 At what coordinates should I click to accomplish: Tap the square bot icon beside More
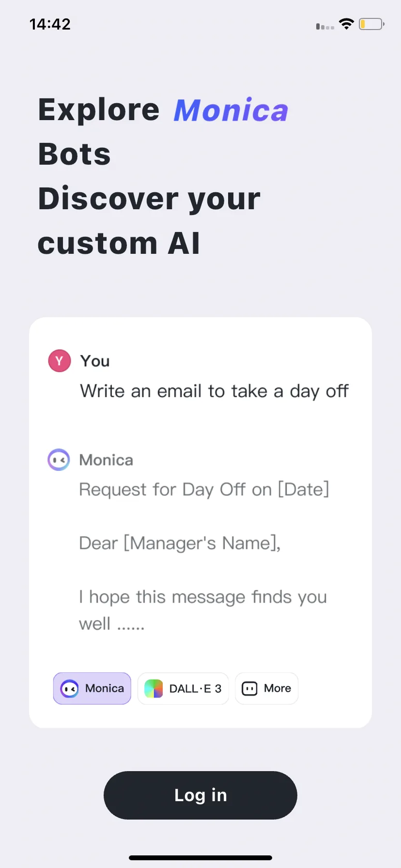coord(249,688)
